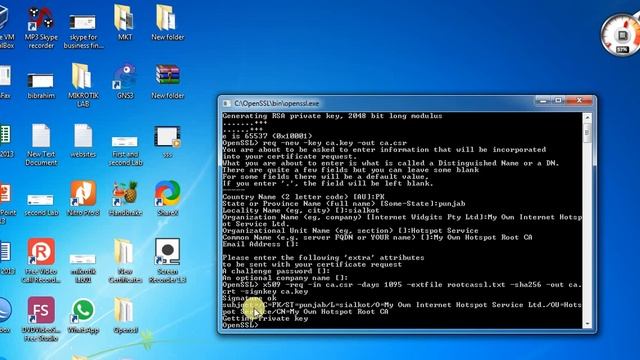Click the 'Email Address []:' prompt line
Screen dimensions: 640x360
[260, 244]
